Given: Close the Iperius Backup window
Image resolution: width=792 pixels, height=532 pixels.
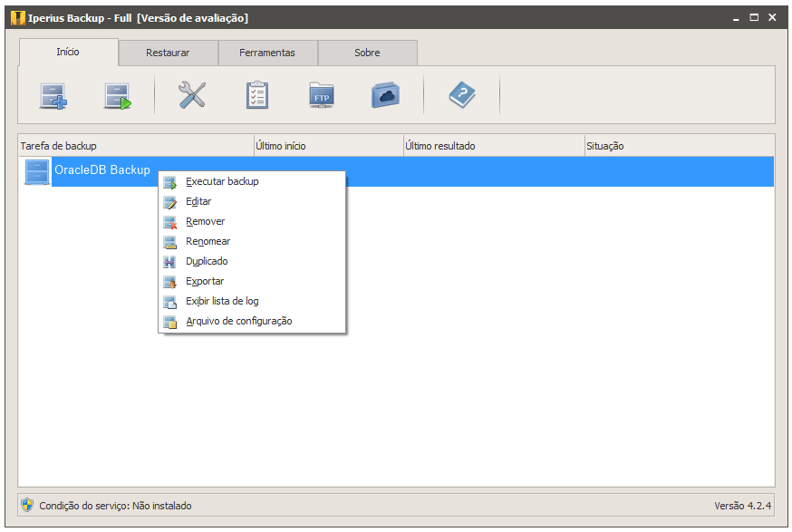Looking at the screenshot, I should coord(772,18).
